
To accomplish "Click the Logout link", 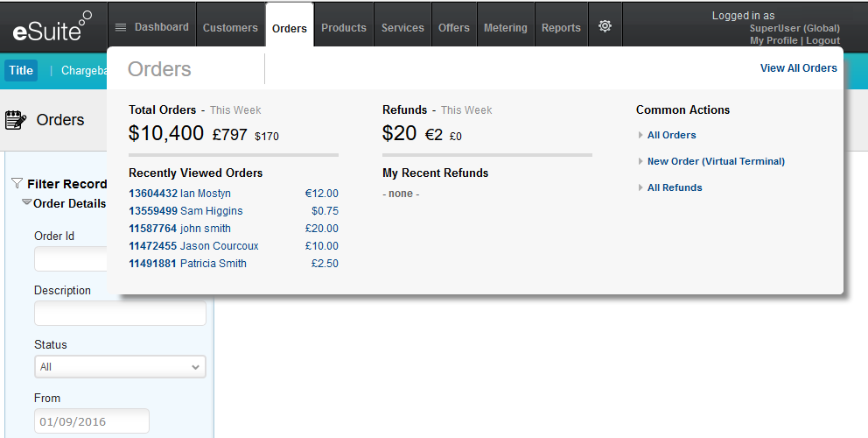I will 822,40.
